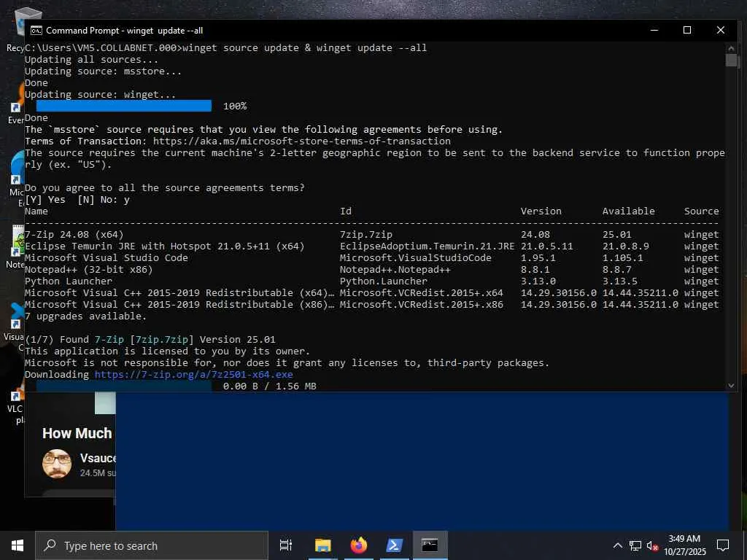This screenshot has width=747, height=560.
Task: Click the '3.13.5' available version cell
Action: click(620, 281)
